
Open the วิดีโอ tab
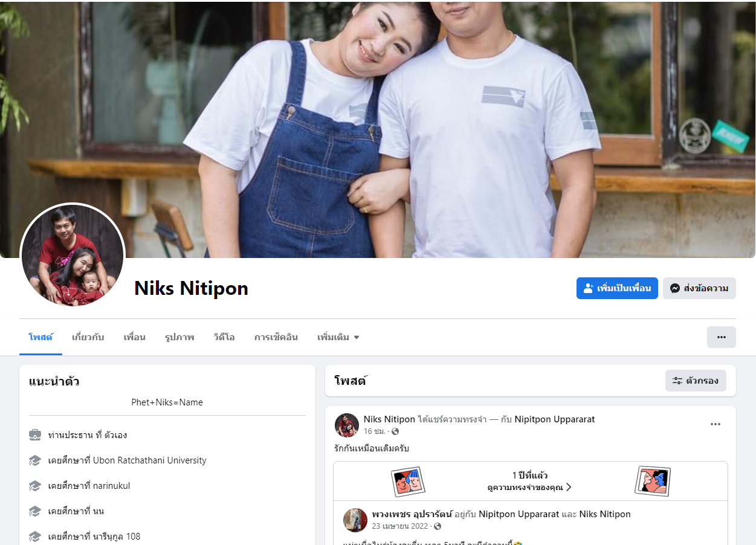pyautogui.click(x=224, y=337)
